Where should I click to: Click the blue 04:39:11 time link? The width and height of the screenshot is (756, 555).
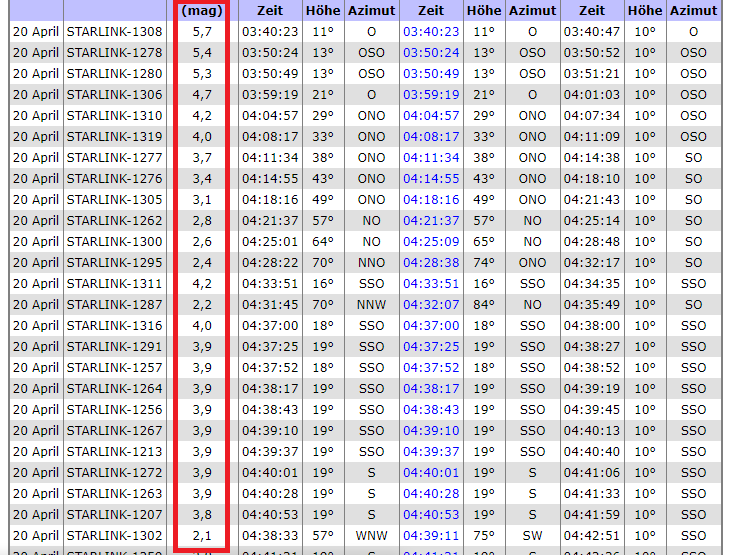431,535
